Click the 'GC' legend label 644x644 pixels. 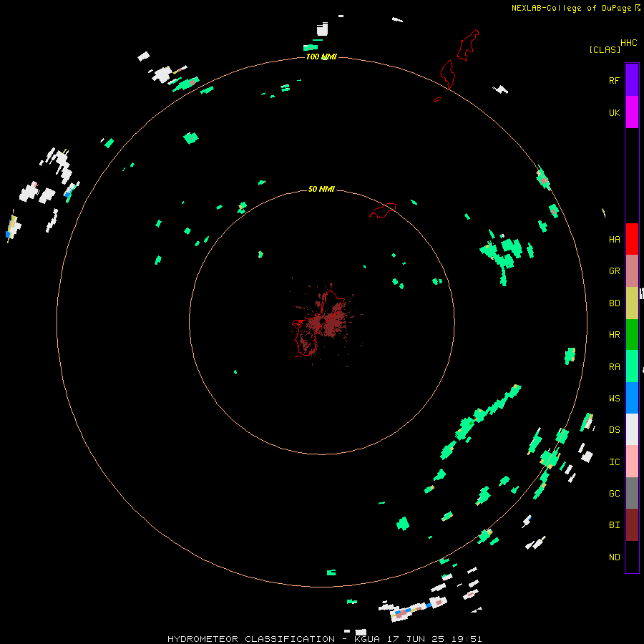pyautogui.click(x=614, y=494)
